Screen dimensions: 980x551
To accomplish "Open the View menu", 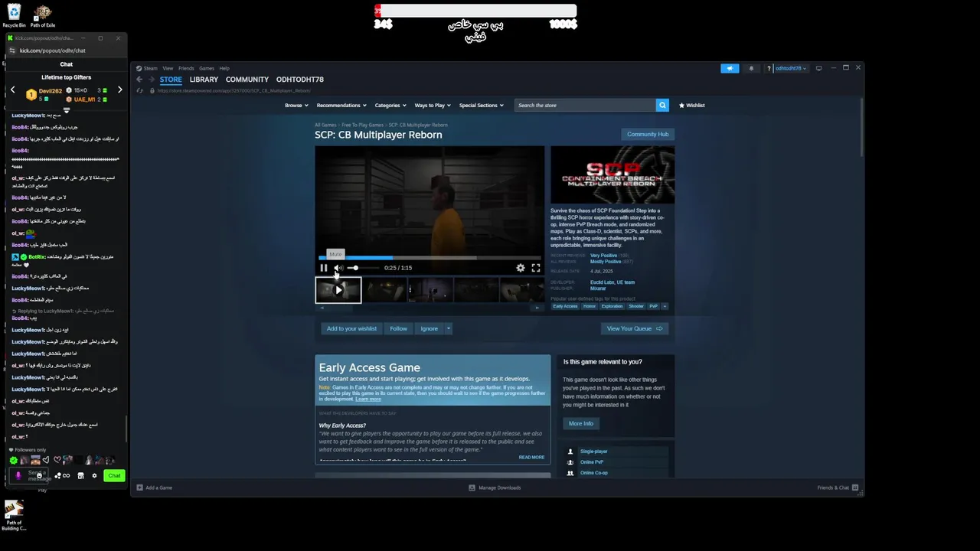I will coord(168,68).
